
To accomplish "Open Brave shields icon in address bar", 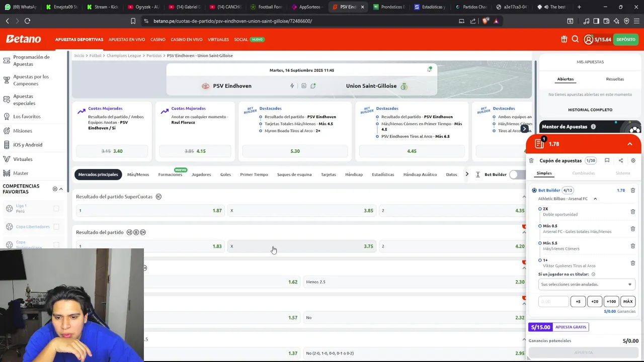I will [485, 21].
